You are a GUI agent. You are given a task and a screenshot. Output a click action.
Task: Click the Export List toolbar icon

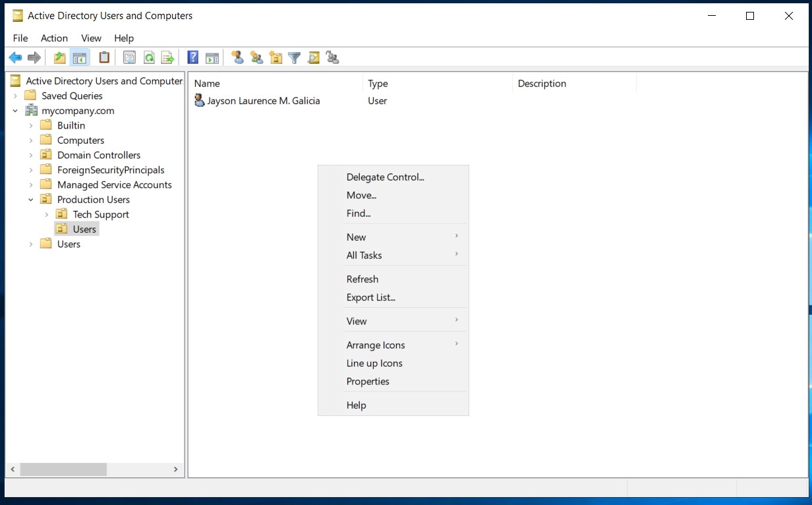coord(168,58)
